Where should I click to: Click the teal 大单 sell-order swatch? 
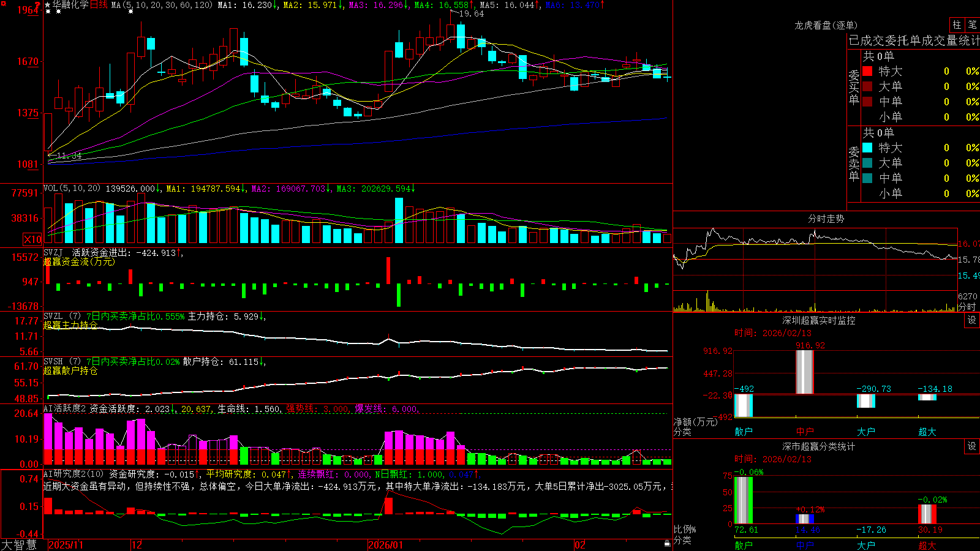tap(867, 163)
